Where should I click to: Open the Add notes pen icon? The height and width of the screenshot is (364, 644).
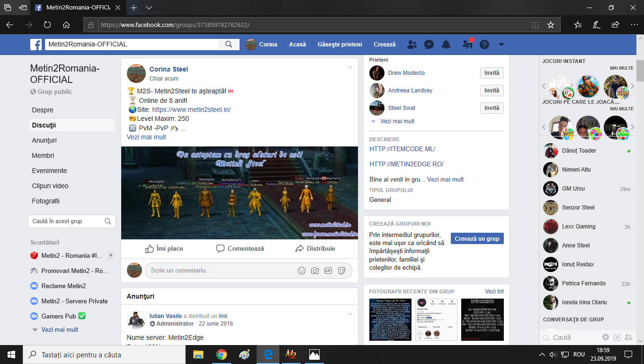click(x=597, y=25)
